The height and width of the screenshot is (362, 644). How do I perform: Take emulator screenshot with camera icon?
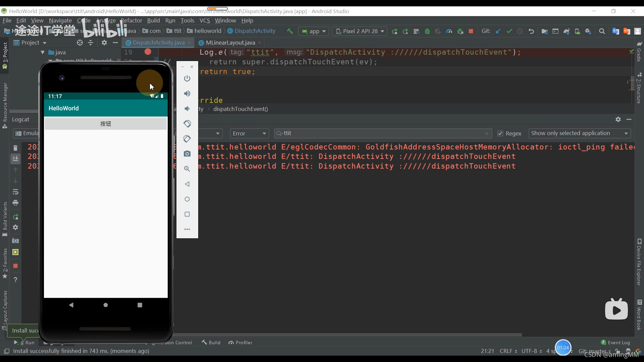pos(187,154)
